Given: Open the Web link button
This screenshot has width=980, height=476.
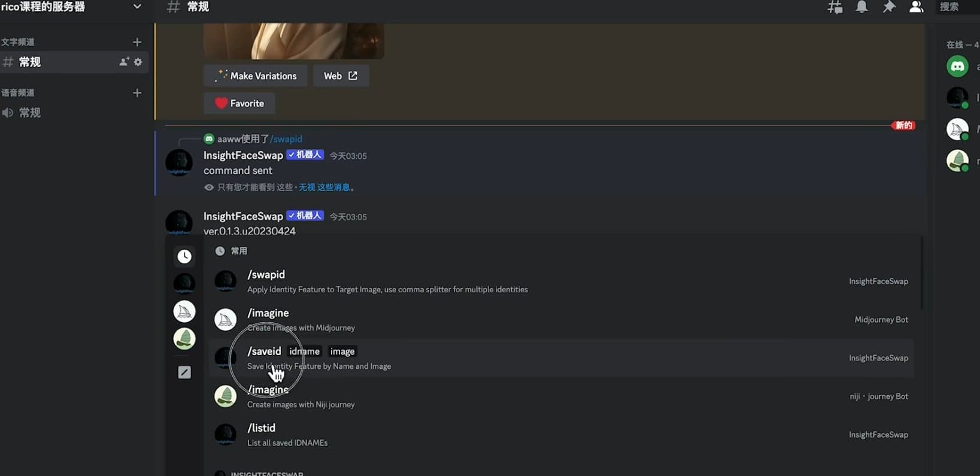Looking at the screenshot, I should click(341, 76).
